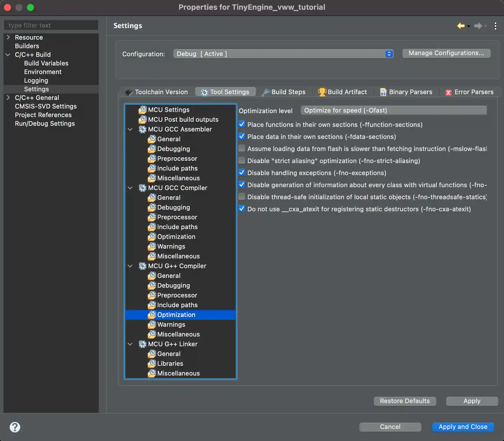Click the help question mark icon
Image resolution: width=504 pixels, height=441 pixels.
pos(15,427)
